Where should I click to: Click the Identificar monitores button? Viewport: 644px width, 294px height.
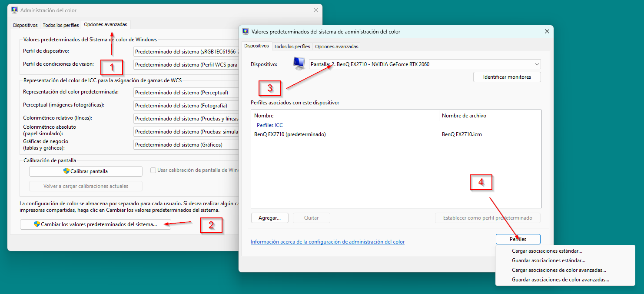(507, 77)
